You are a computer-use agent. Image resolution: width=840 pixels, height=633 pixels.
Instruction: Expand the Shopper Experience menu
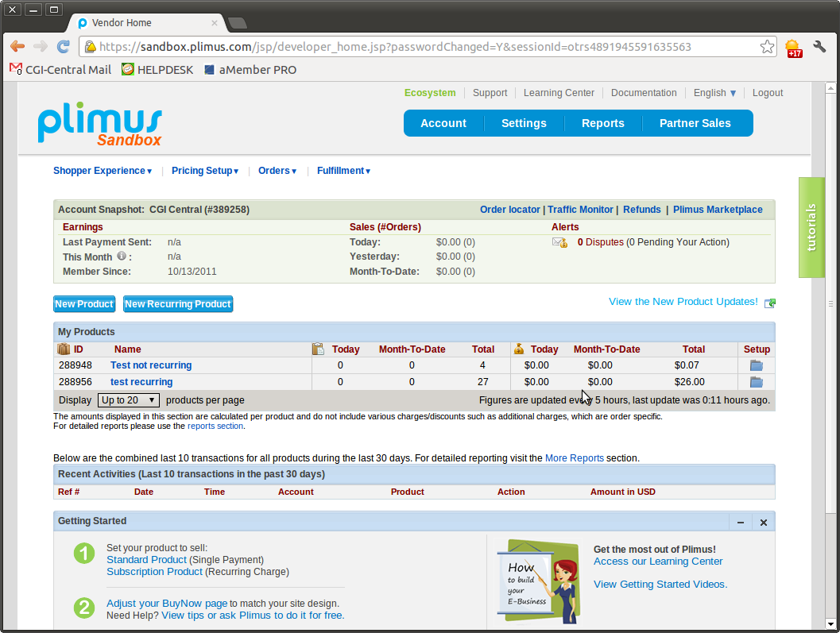(103, 171)
